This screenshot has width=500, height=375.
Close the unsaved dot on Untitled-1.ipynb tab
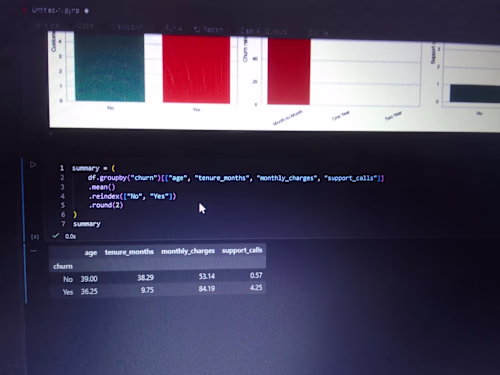point(86,11)
